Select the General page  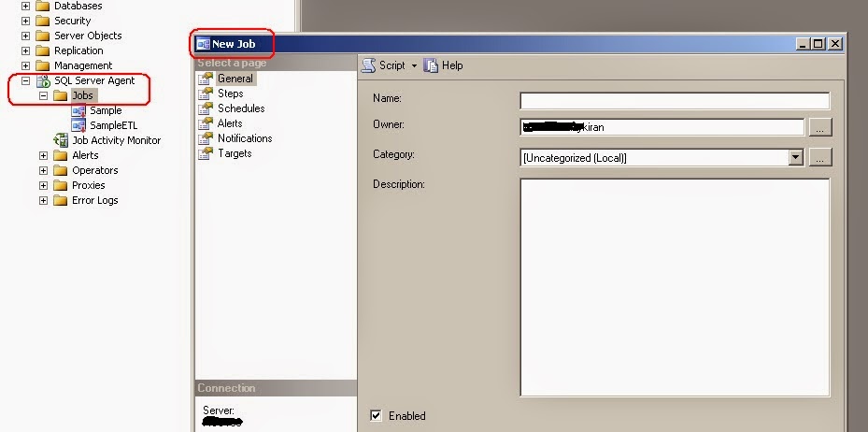pos(235,79)
